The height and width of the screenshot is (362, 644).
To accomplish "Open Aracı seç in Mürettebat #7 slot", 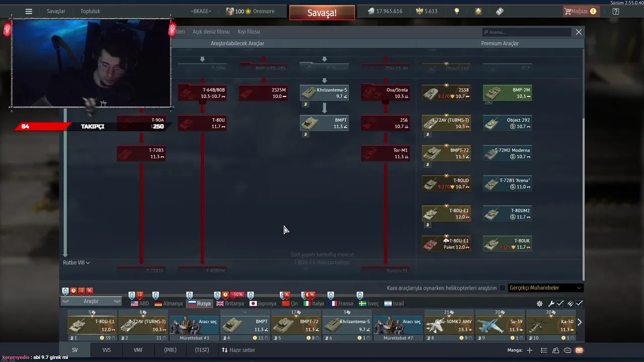I will pos(397,325).
